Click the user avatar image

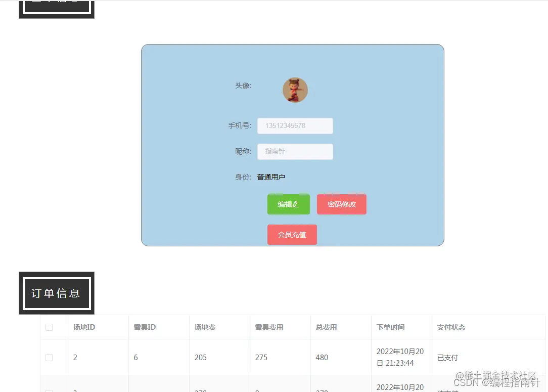(x=295, y=90)
